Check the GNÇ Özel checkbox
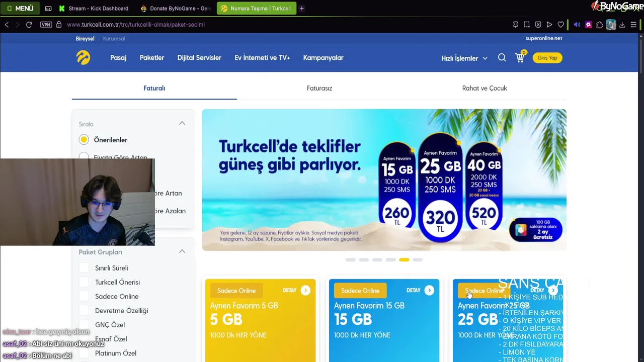 (x=84, y=325)
